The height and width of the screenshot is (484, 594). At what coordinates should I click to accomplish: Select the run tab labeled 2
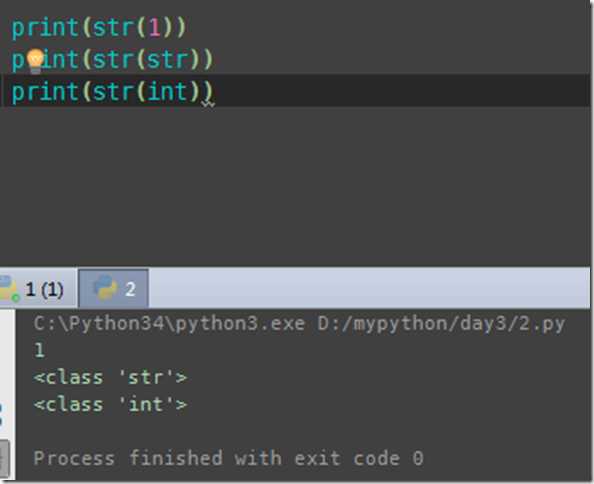[113, 289]
